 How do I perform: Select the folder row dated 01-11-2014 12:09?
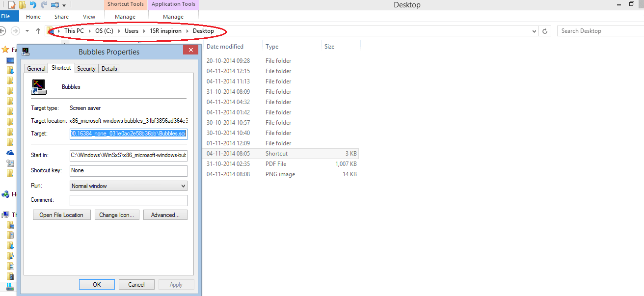(x=281, y=143)
